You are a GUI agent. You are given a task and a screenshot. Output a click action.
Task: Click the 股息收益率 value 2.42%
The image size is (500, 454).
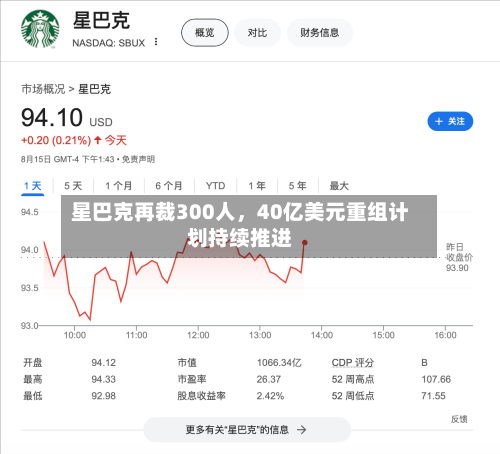270,396
